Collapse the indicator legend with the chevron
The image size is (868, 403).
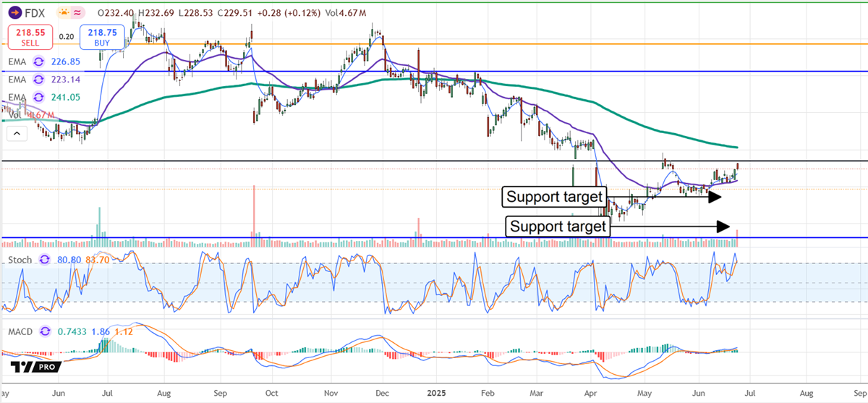click(16, 133)
